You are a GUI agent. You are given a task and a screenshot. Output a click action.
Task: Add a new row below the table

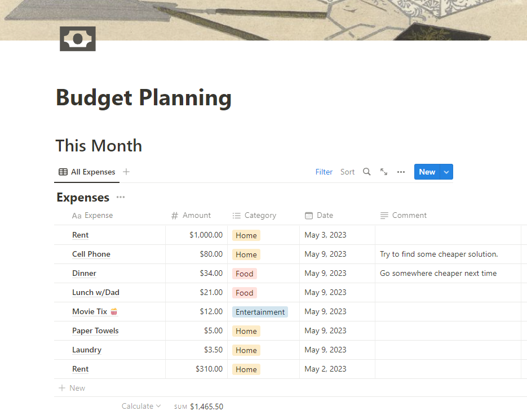[x=72, y=388]
